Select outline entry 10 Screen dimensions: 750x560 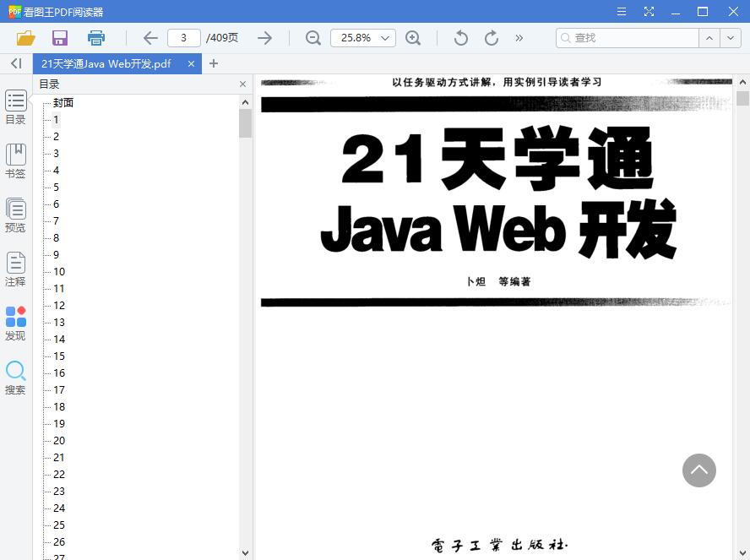pyautogui.click(x=59, y=272)
